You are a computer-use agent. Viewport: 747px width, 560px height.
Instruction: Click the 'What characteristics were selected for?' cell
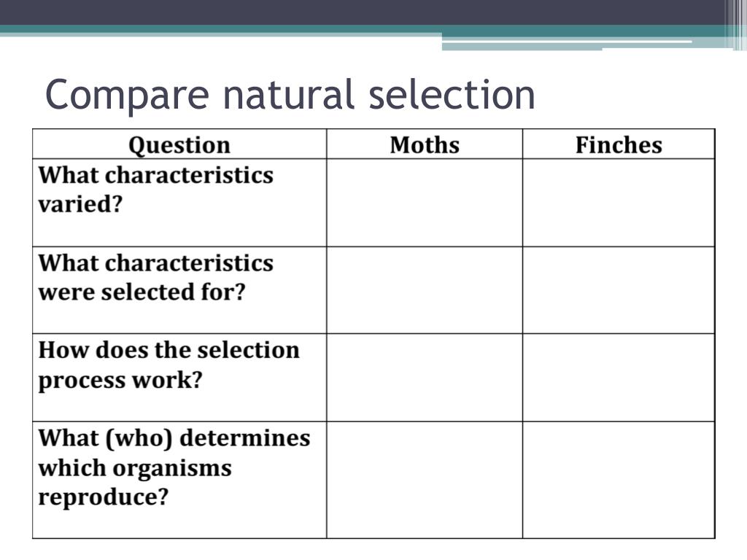point(179,290)
